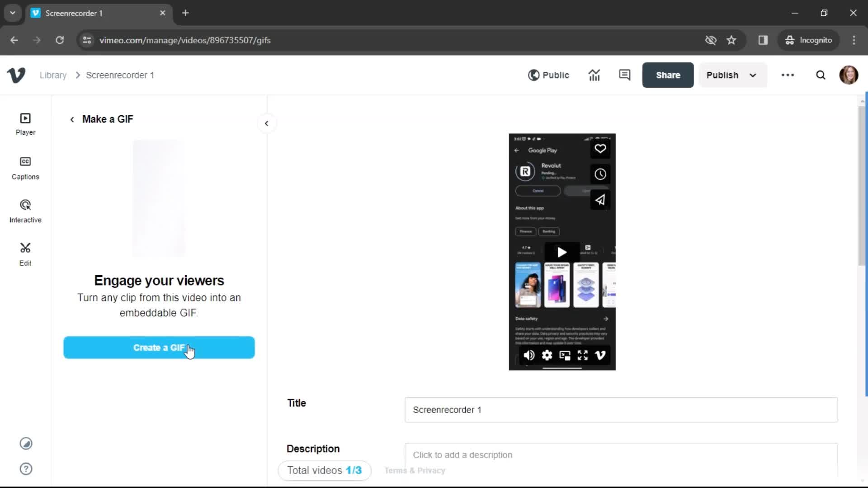The image size is (868, 488).
Task: Toggle the video mute button
Action: pyautogui.click(x=529, y=355)
